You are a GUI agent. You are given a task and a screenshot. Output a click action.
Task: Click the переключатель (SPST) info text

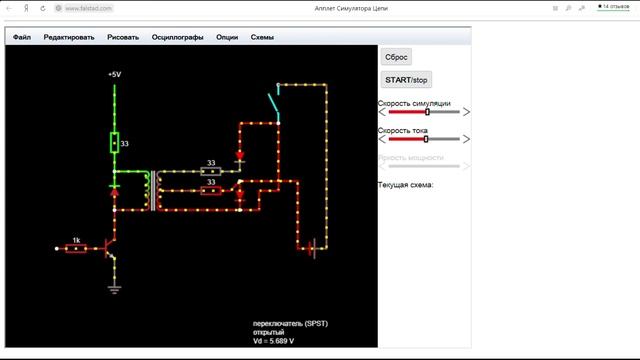290,323
